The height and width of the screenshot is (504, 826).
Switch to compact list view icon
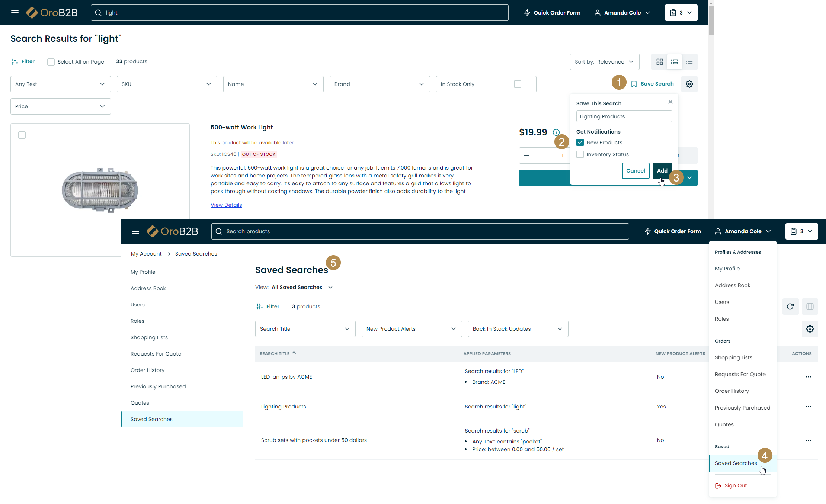(x=689, y=62)
